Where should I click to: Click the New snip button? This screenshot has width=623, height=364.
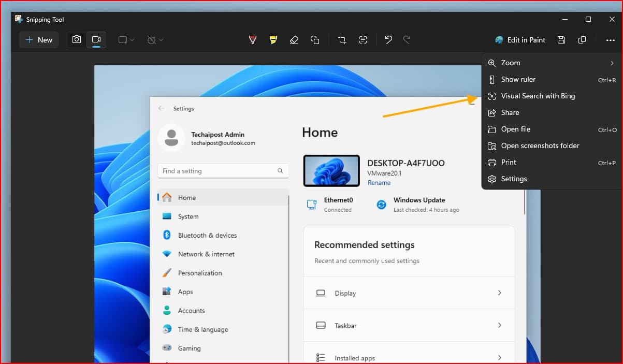point(39,40)
